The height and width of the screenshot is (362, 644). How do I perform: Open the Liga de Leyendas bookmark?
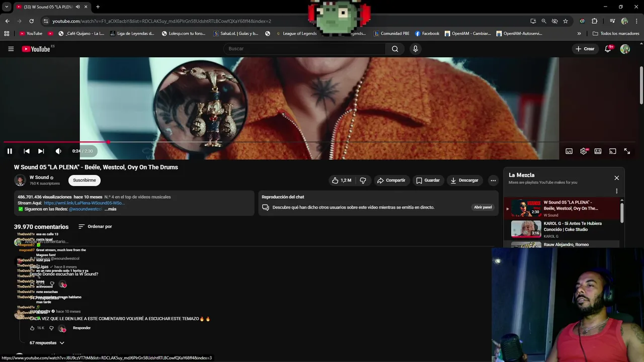point(132,34)
